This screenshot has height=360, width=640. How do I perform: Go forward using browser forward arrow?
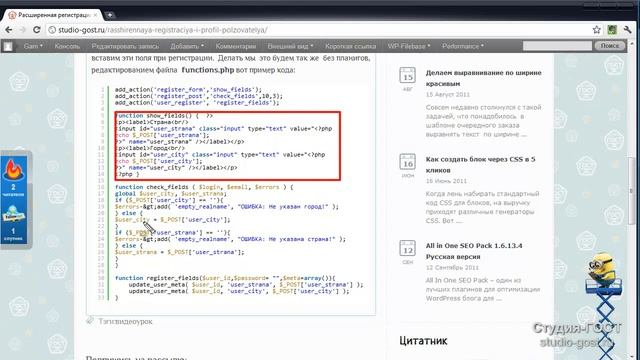22,30
